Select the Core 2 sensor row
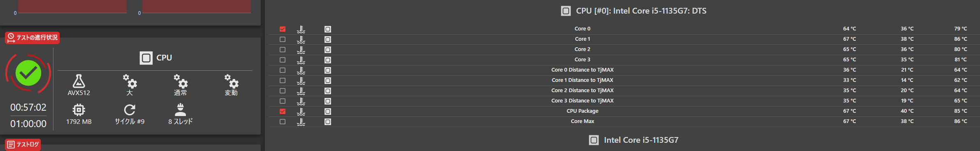 (624, 49)
